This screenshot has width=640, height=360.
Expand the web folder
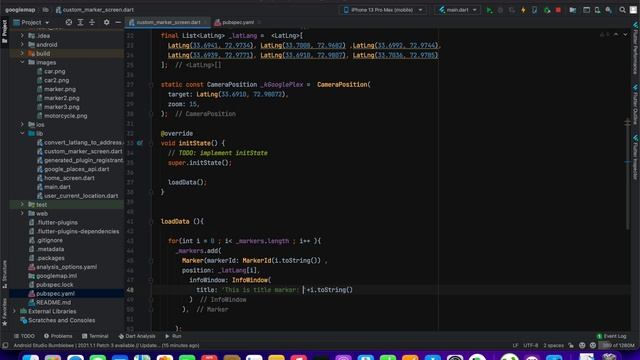click(x=22, y=213)
